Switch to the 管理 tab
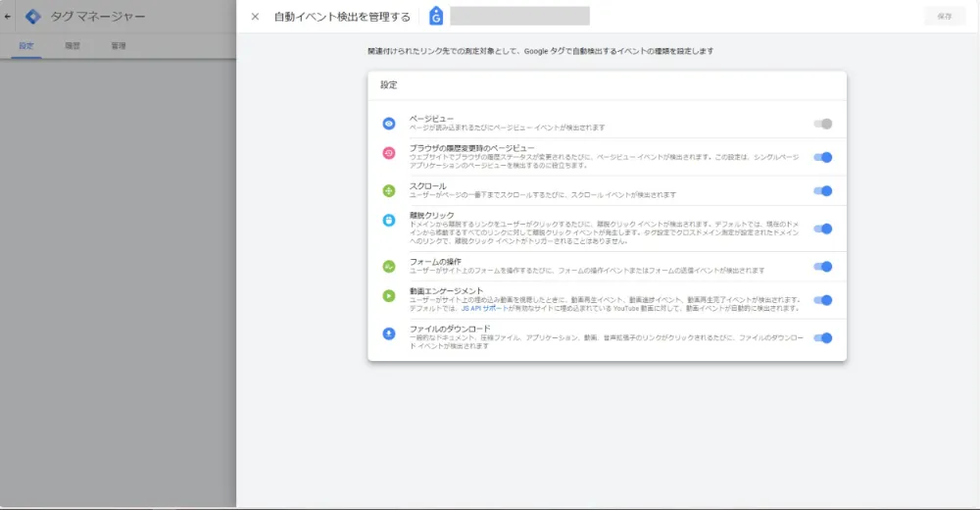 pyautogui.click(x=119, y=46)
